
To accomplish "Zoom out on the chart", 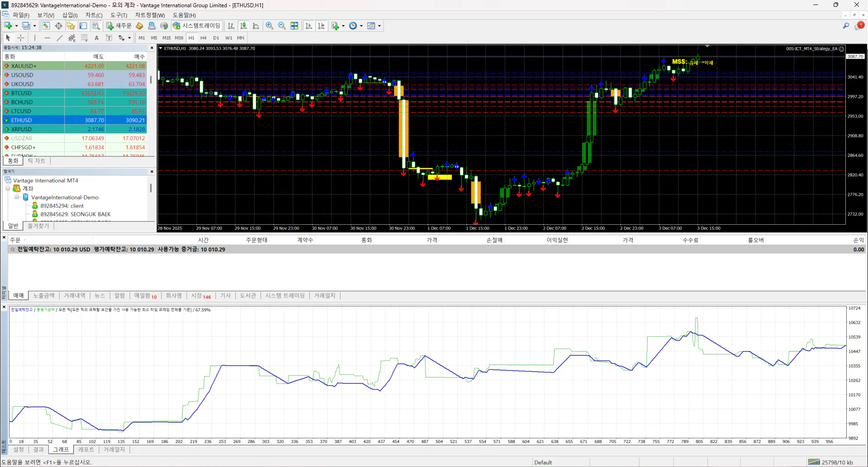I will [x=282, y=26].
